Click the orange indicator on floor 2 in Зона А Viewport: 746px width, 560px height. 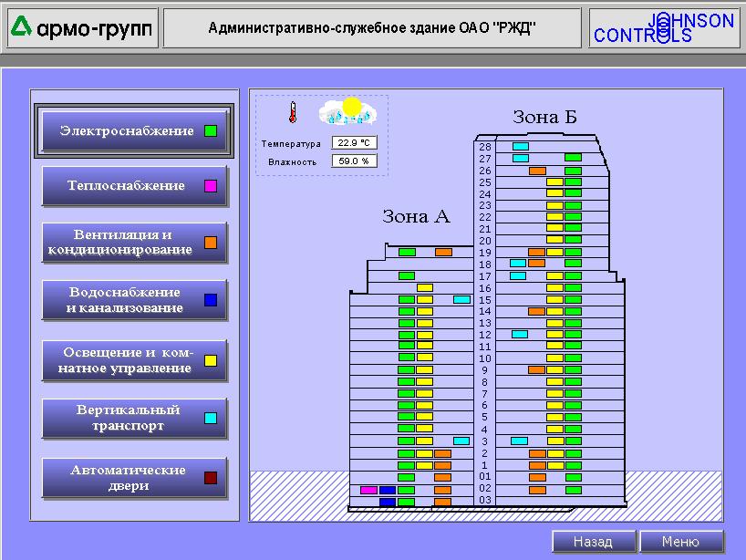[442, 454]
